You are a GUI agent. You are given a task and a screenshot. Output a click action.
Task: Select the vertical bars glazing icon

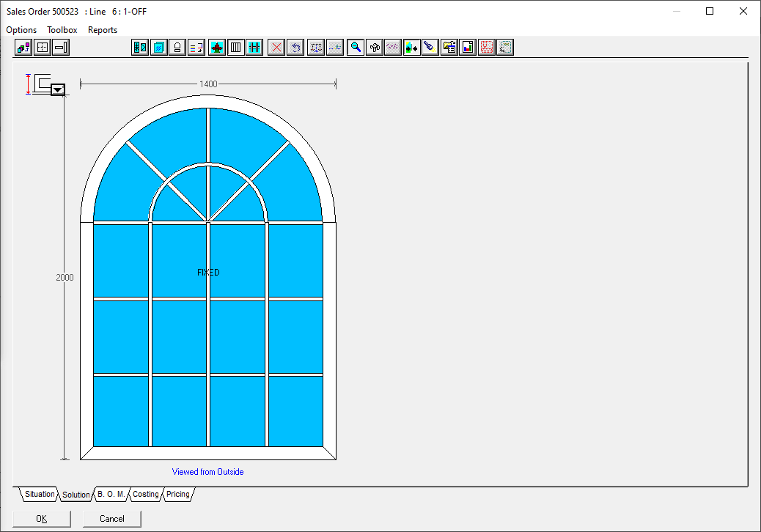pyautogui.click(x=235, y=48)
